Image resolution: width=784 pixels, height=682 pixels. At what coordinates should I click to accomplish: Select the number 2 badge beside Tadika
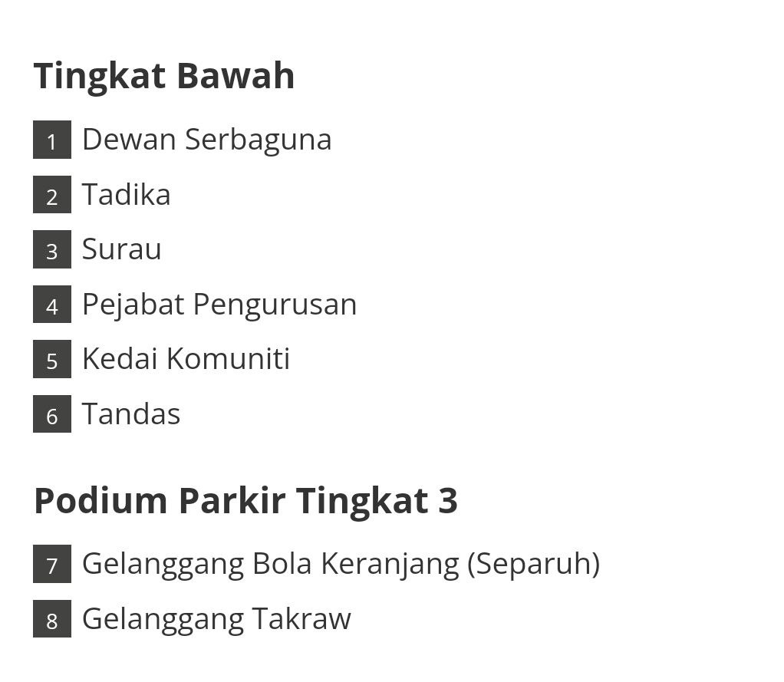tap(52, 195)
